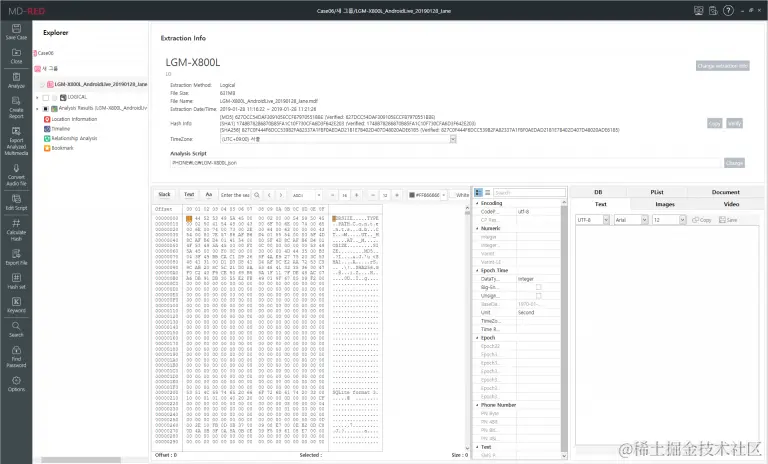Go to previous hex search result
This screenshot has height=464, width=768.
pyautogui.click(x=269, y=195)
